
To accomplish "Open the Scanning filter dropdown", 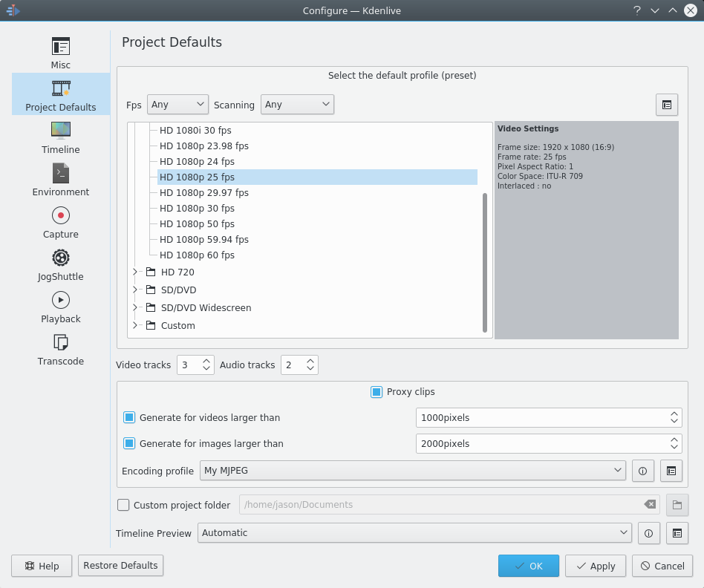I will 297,105.
